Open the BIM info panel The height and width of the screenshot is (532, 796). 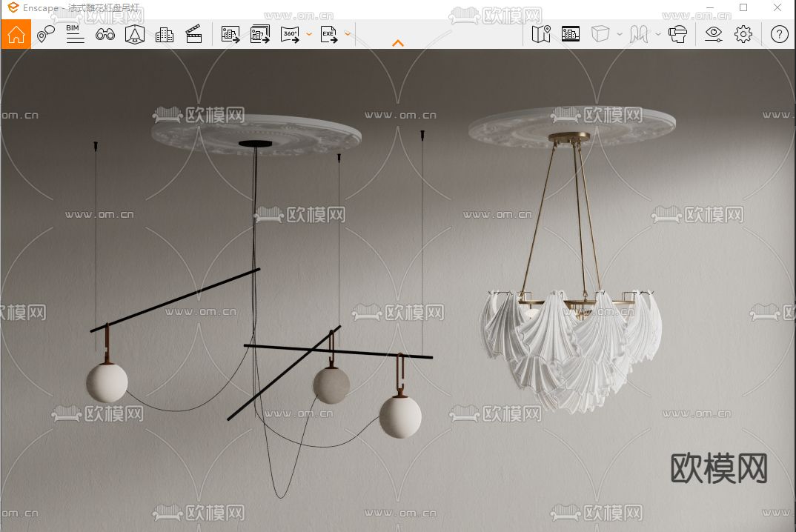click(x=75, y=34)
